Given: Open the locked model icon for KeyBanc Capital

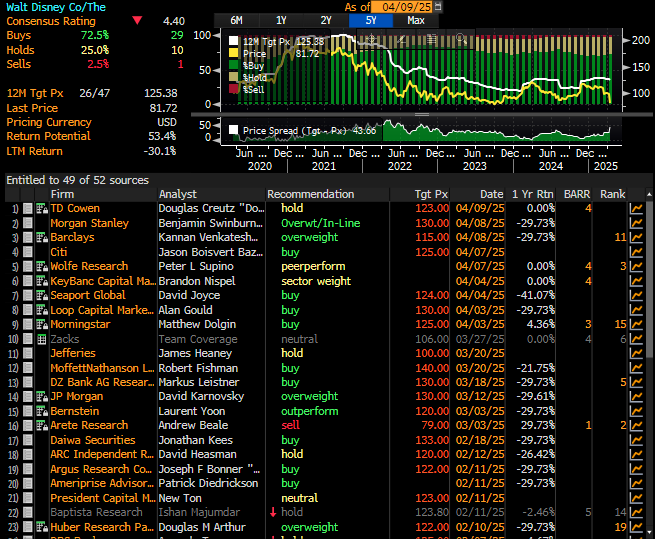Looking at the screenshot, I should pyautogui.click(x=42, y=281).
